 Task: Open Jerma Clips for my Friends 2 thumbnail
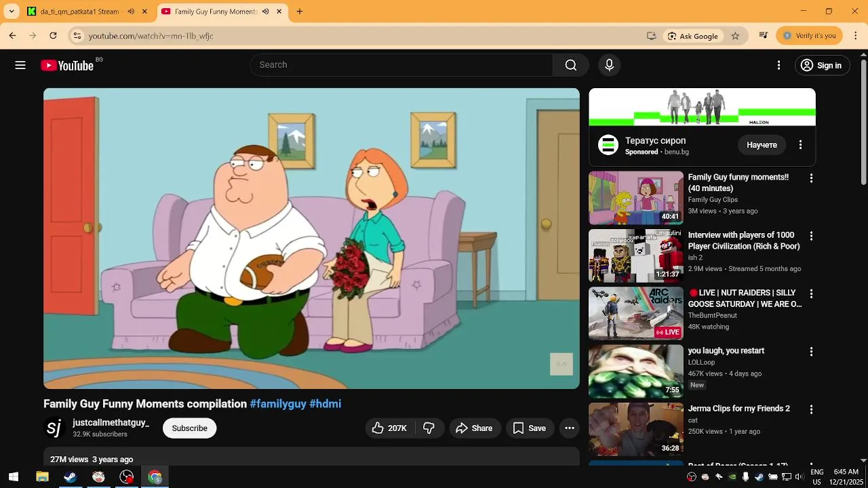pyautogui.click(x=636, y=429)
